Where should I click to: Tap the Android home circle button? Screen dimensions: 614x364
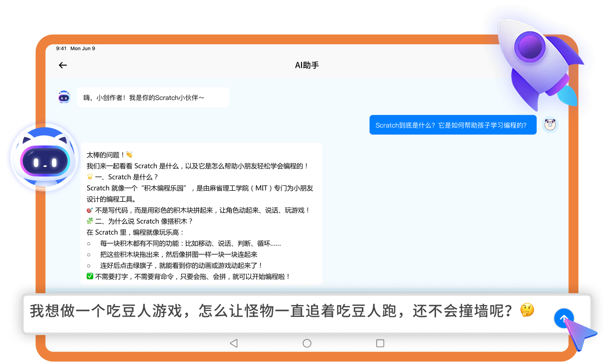[307, 343]
